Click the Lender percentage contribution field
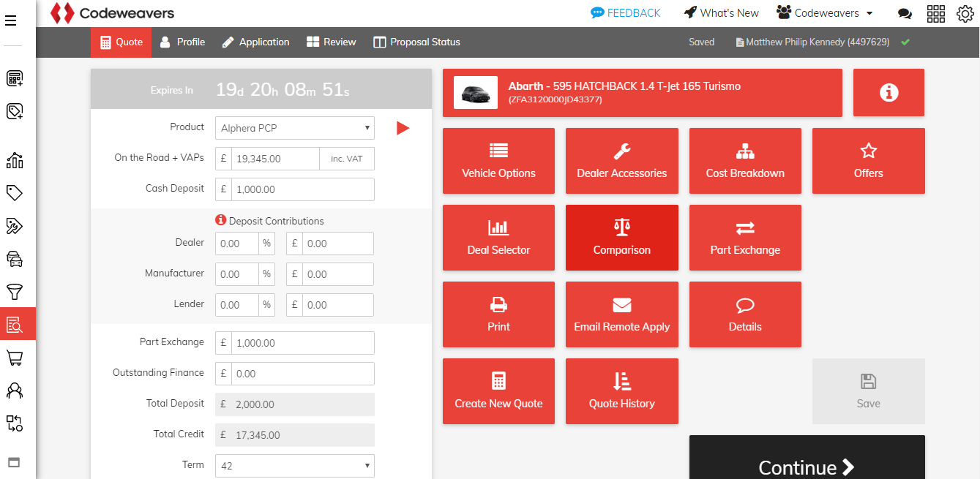 (x=237, y=305)
